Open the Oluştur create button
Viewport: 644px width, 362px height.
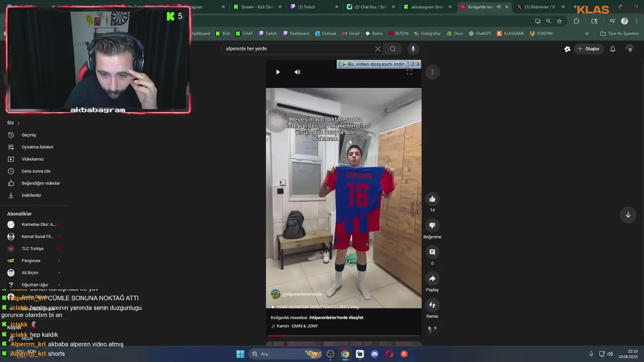pyautogui.click(x=589, y=49)
